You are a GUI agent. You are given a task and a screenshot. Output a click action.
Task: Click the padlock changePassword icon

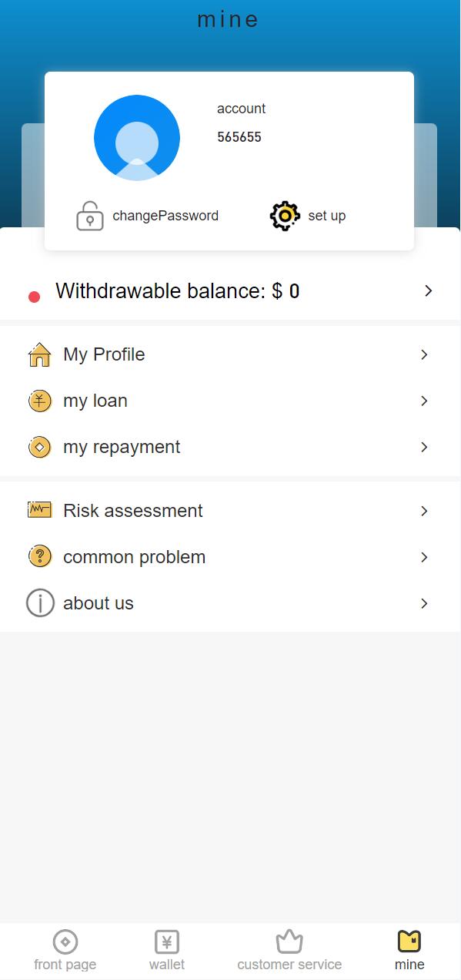point(90,216)
